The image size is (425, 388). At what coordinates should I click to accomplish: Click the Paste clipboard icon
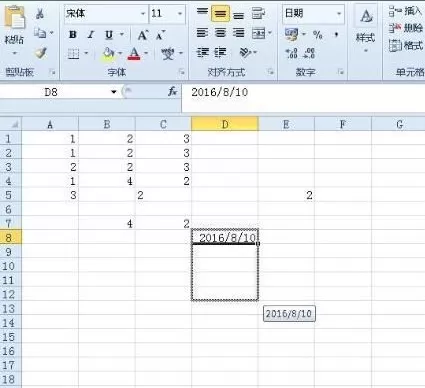14,18
